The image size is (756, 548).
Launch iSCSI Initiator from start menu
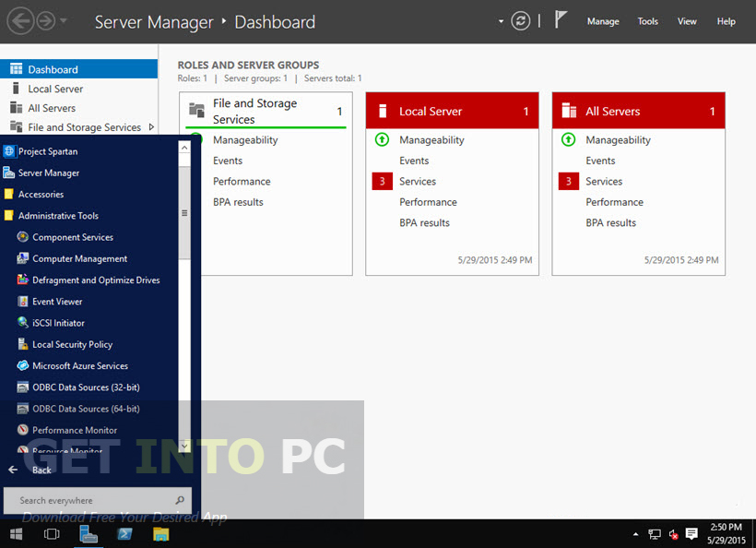pyautogui.click(x=58, y=323)
